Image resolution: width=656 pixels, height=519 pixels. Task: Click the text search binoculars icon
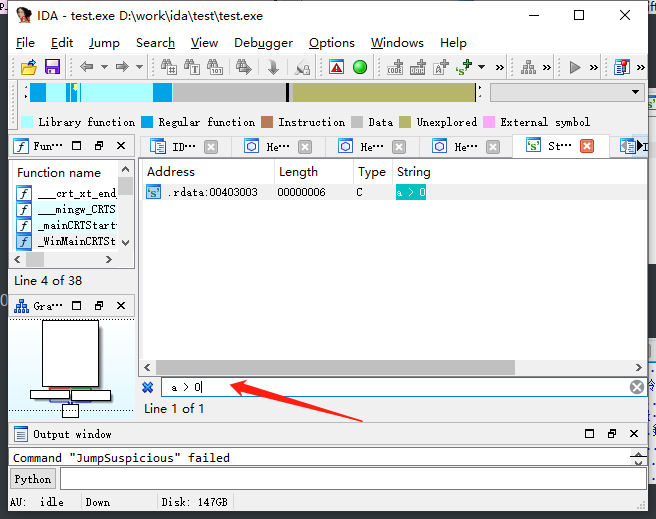coord(192,67)
